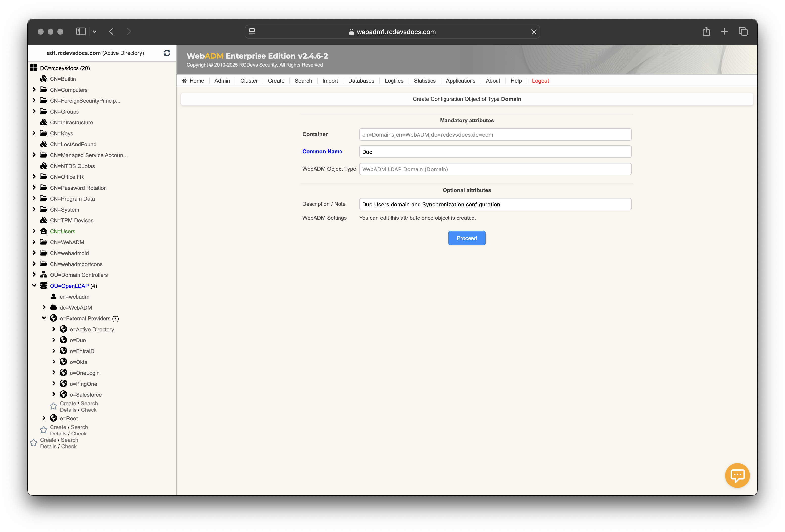Screen dimensions: 785x532
Task: Click the DC=rcdevsdocs root grid icon
Action: pos(34,68)
